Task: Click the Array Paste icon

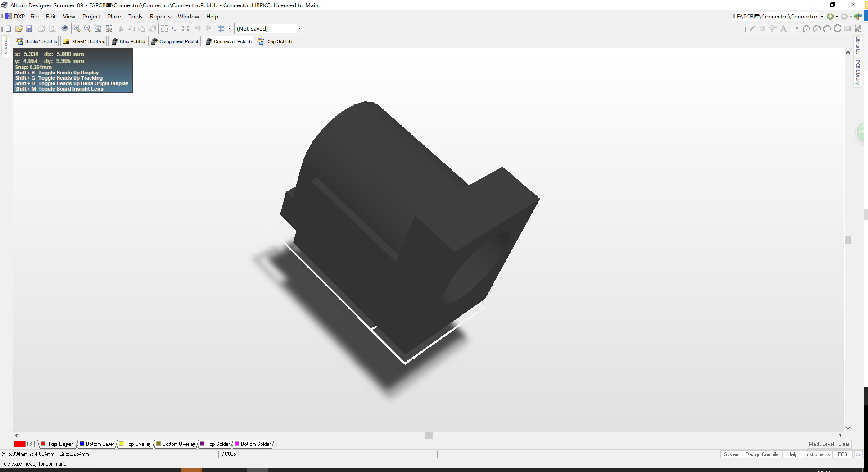Action: click(858, 28)
